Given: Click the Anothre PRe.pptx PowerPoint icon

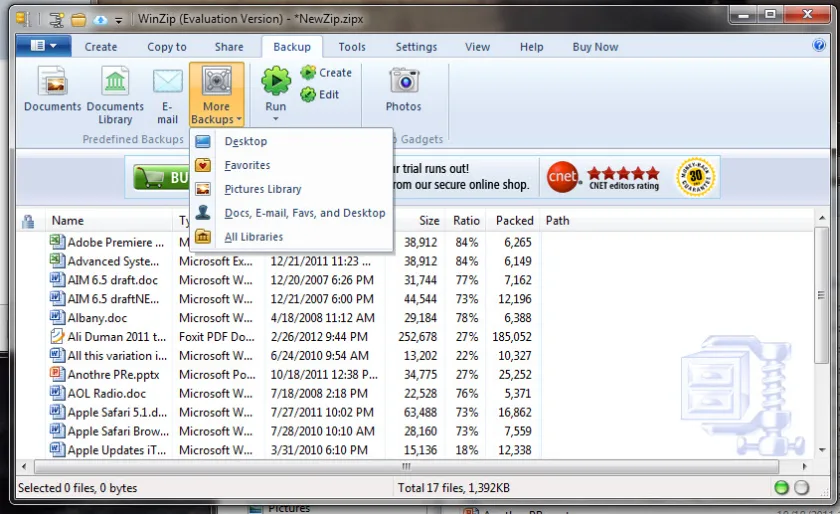Looking at the screenshot, I should click(57, 374).
